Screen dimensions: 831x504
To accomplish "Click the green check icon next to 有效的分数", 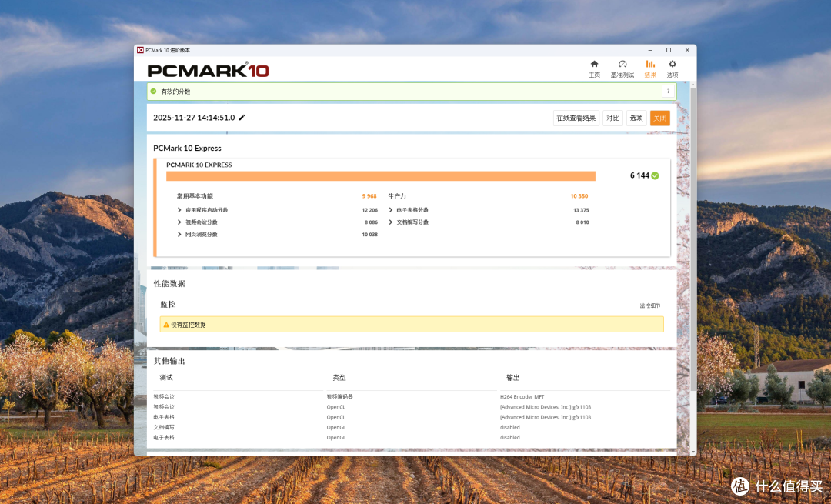I will click(x=153, y=91).
